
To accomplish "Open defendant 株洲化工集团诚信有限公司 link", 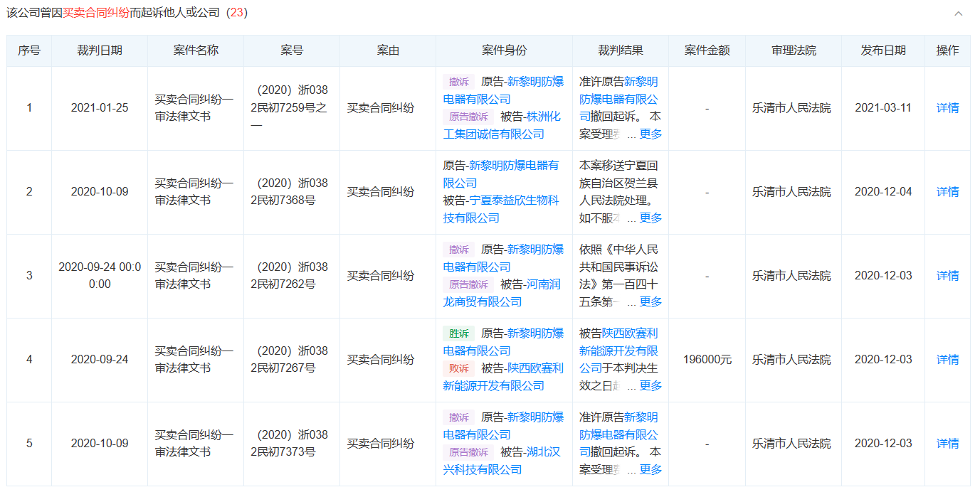I will tap(502, 125).
